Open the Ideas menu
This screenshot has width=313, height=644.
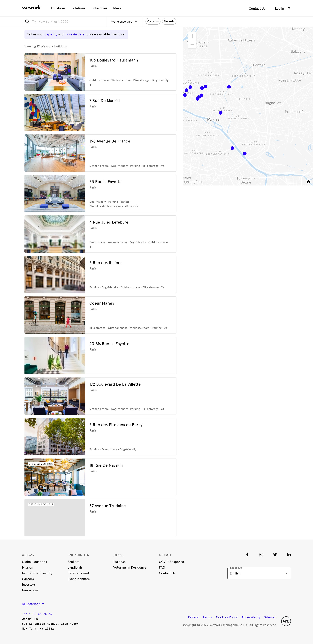point(117,8)
